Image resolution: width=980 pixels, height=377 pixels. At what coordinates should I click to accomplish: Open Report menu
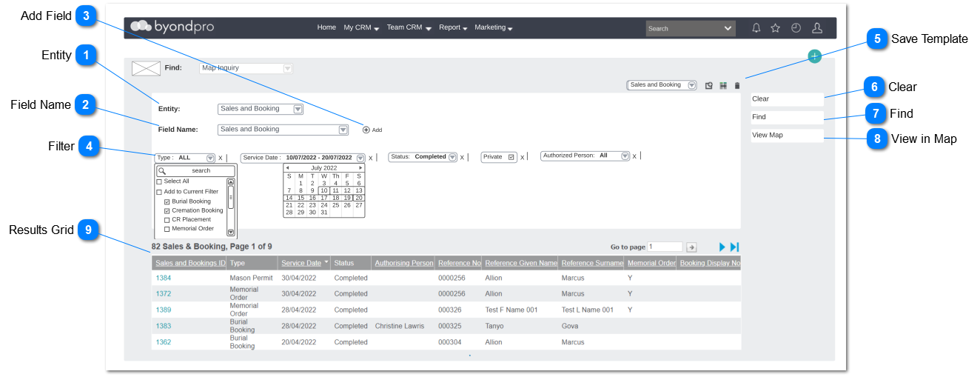(x=453, y=27)
